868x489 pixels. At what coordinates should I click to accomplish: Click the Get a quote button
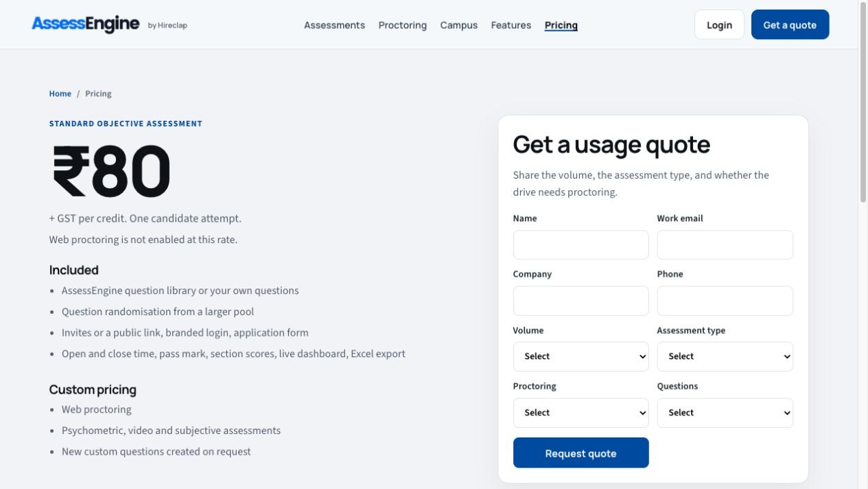coord(790,25)
